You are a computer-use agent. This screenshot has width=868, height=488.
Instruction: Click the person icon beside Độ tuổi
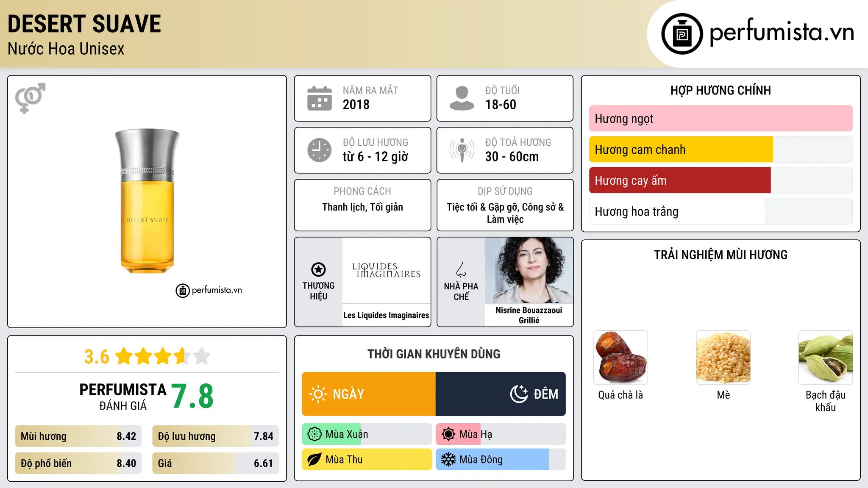(462, 98)
